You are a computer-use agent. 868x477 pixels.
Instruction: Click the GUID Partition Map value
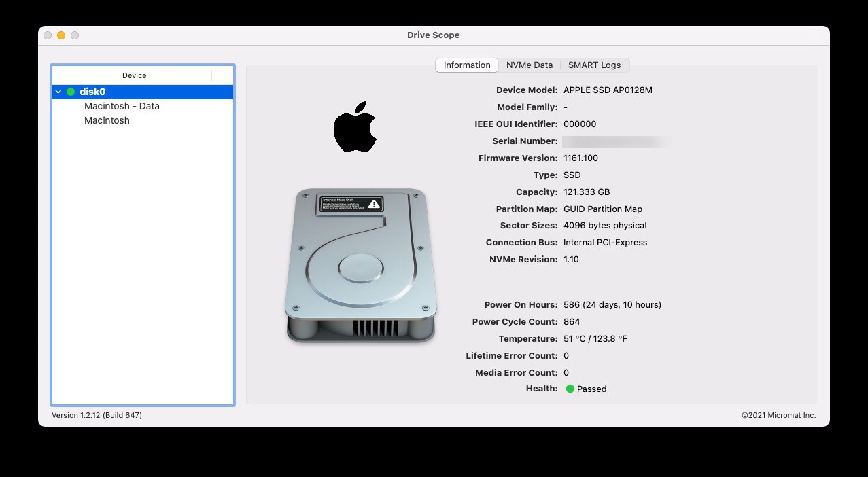click(603, 209)
